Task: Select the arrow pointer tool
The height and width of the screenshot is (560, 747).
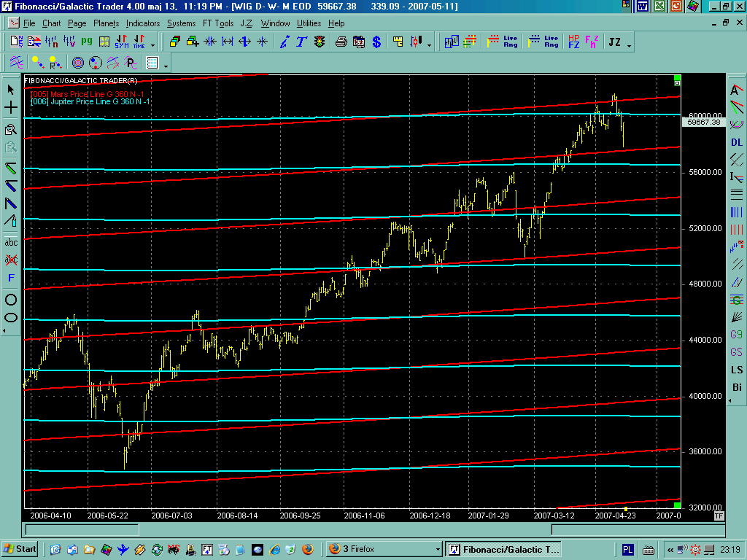Action: pos(11,90)
